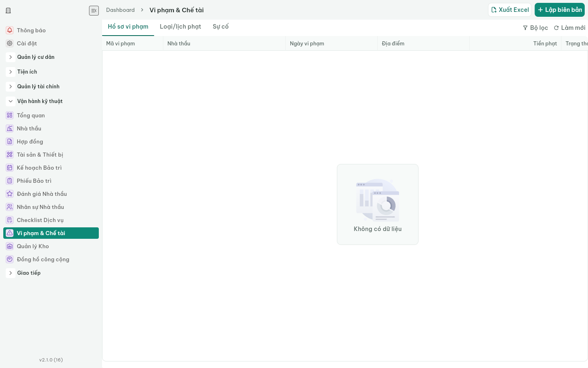Screen dimensions: 588x368
Task: Switch to the Sự cố tab
Action: tap(220, 27)
